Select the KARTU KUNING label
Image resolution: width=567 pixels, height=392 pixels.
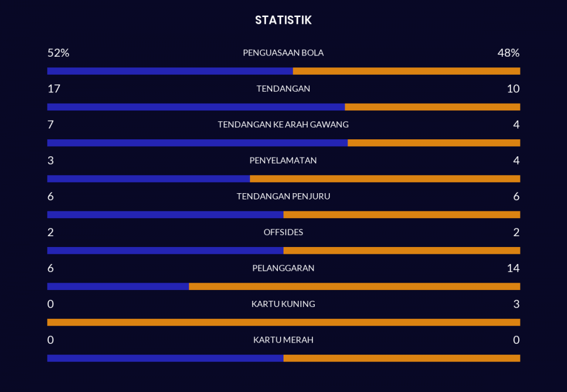(x=283, y=304)
